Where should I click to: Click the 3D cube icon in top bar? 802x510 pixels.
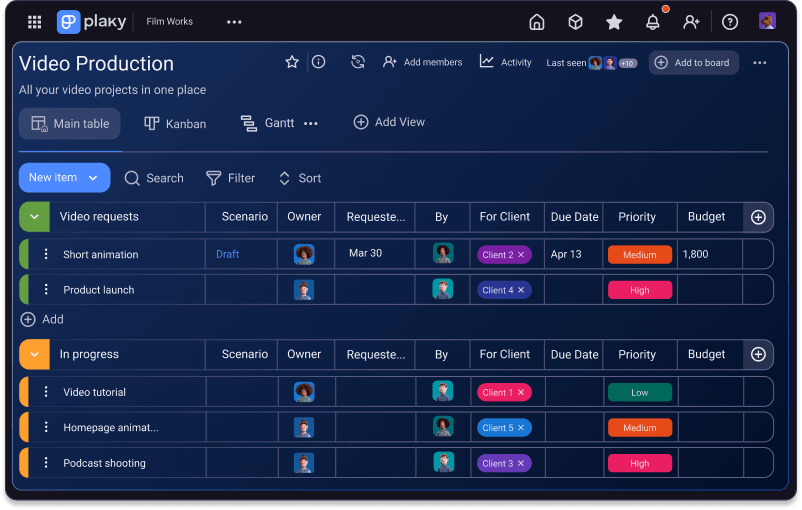pyautogui.click(x=575, y=22)
